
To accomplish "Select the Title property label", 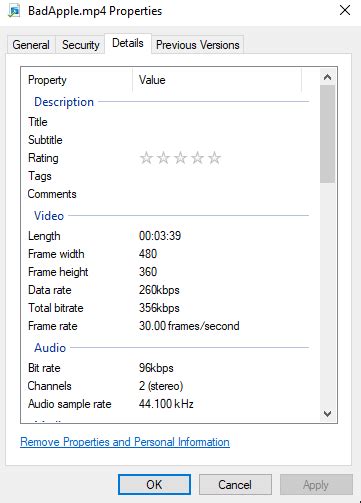I will coord(38,122).
